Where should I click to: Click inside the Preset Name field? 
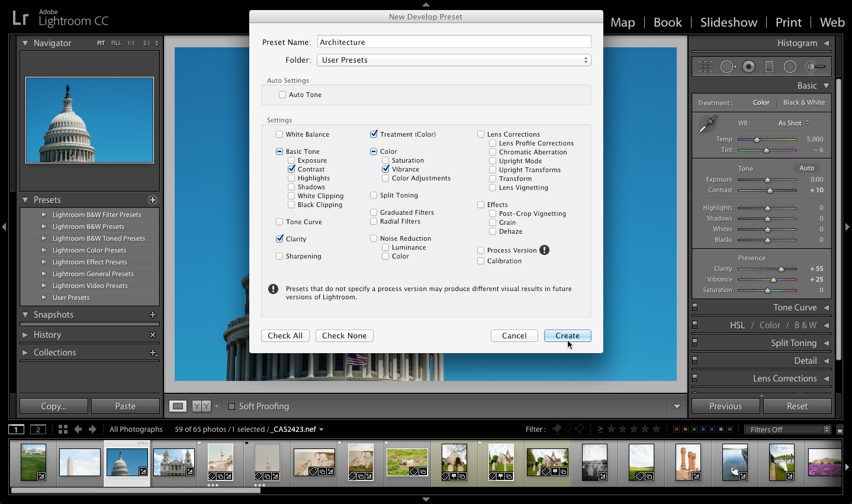[454, 41]
